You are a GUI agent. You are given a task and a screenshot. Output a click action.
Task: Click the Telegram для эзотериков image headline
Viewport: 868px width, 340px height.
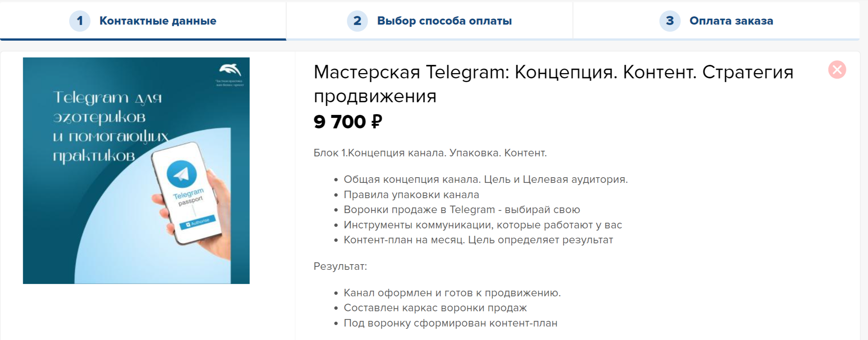pyautogui.click(x=108, y=127)
